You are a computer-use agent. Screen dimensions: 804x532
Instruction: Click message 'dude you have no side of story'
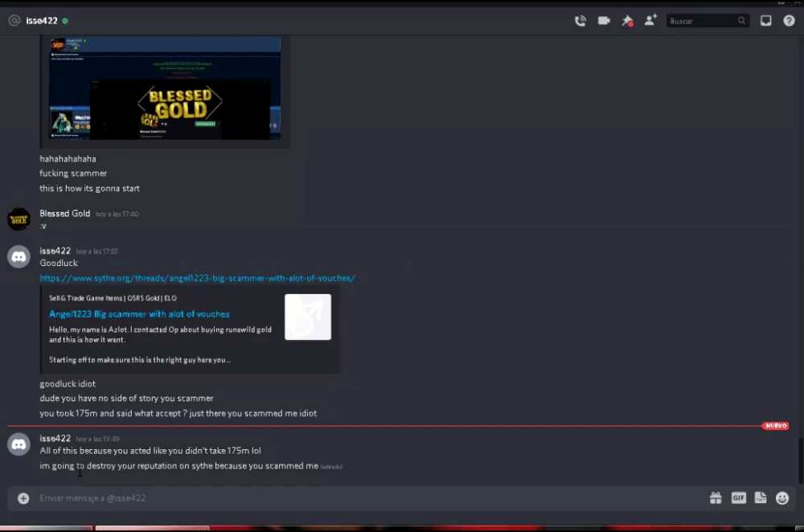click(x=126, y=399)
